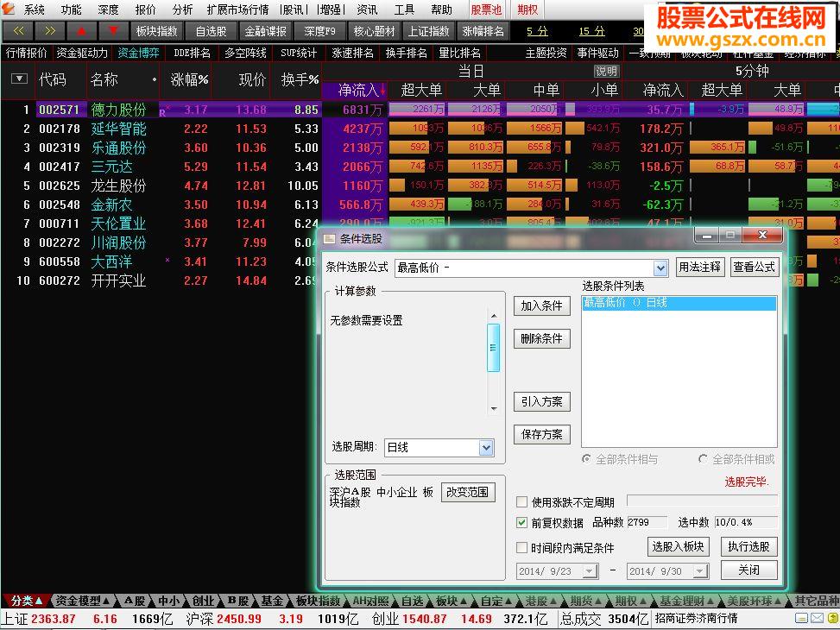Click the 删除条件 button
The image size is (840, 630).
[x=541, y=338]
